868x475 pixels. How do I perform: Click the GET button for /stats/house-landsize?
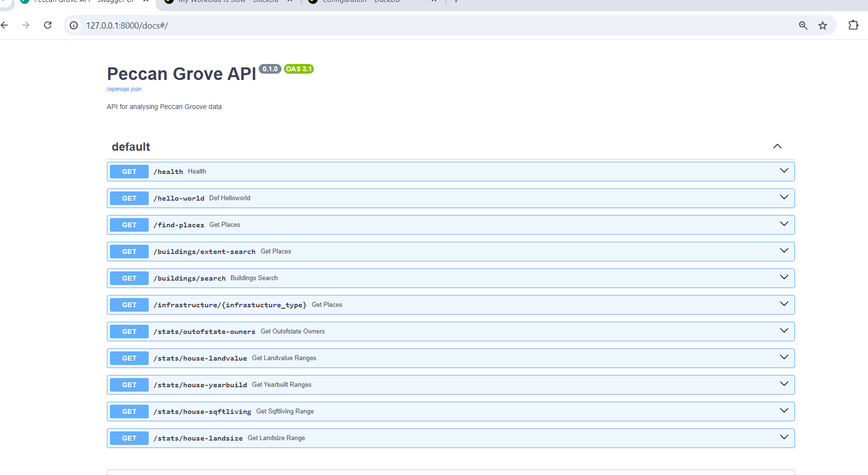click(x=129, y=438)
